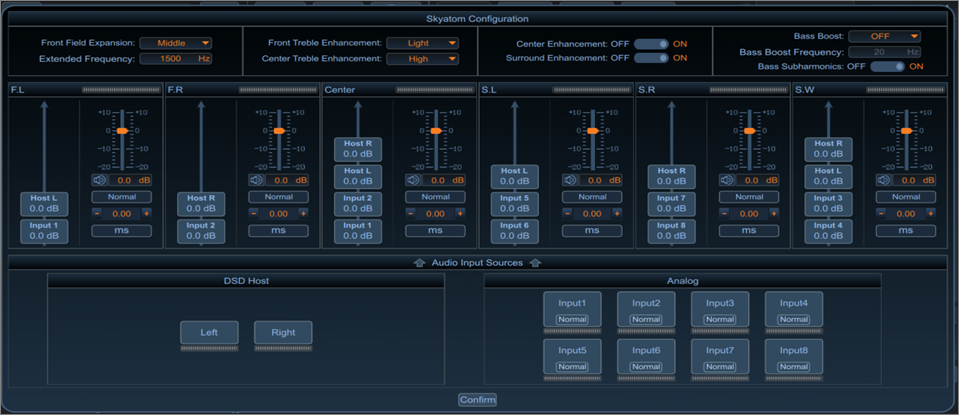Increase F.R delay with plus icon
Screen dimensions: 959x415
point(303,214)
